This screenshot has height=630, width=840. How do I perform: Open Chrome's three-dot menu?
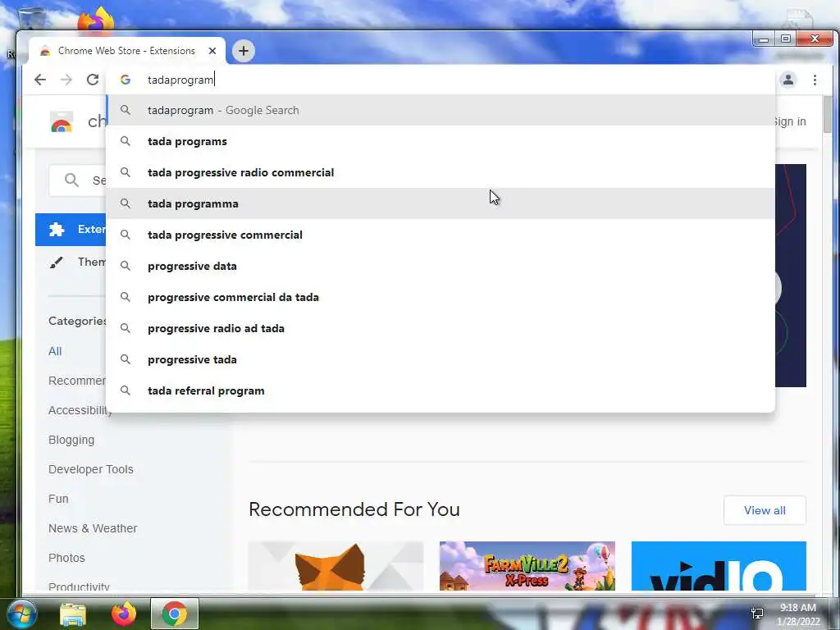(x=815, y=80)
